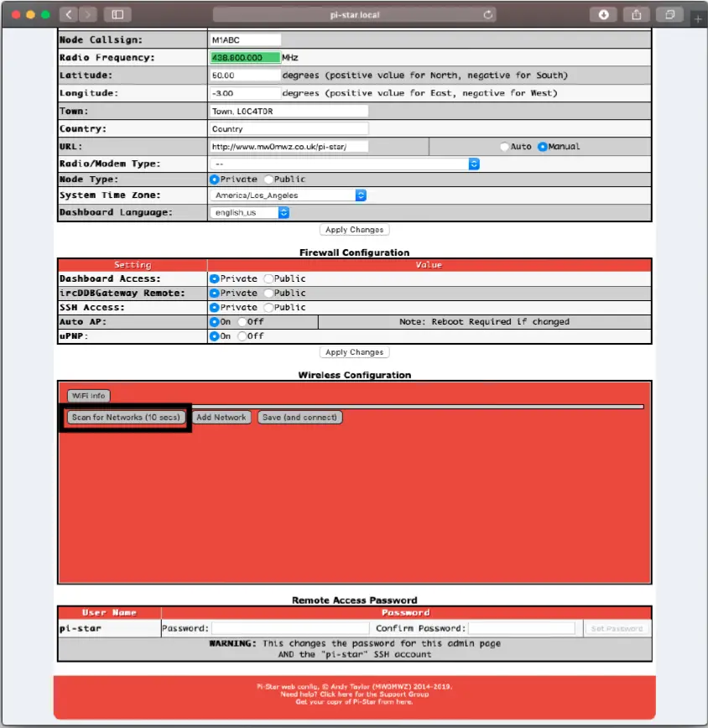Reload the pi-star.local page
The height and width of the screenshot is (728, 708).
coord(487,15)
